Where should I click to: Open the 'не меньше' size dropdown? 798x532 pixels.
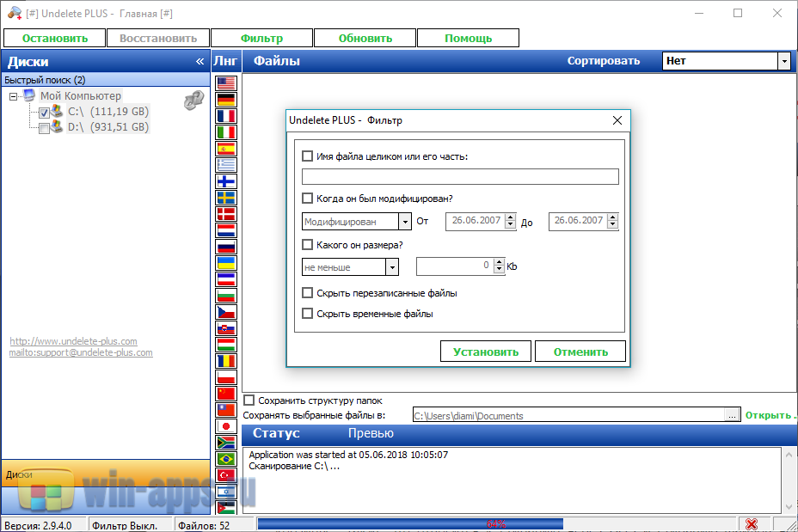point(392,267)
